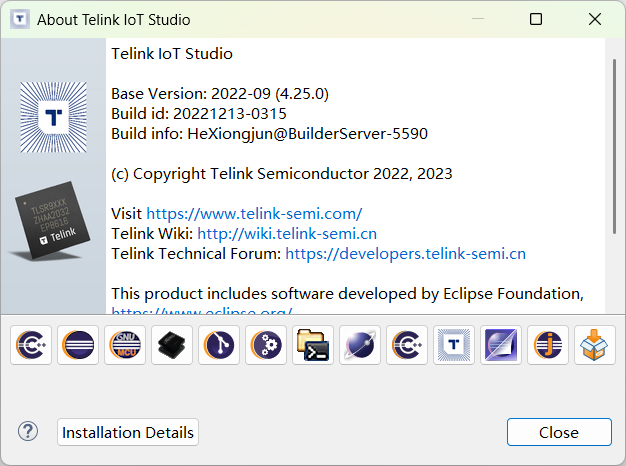The width and height of the screenshot is (626, 466).
Task: Click the orange J feature icon
Action: pyautogui.click(x=548, y=345)
